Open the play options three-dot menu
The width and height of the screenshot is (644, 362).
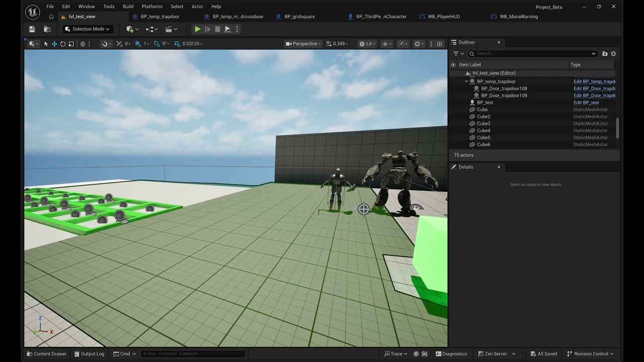coord(237,29)
